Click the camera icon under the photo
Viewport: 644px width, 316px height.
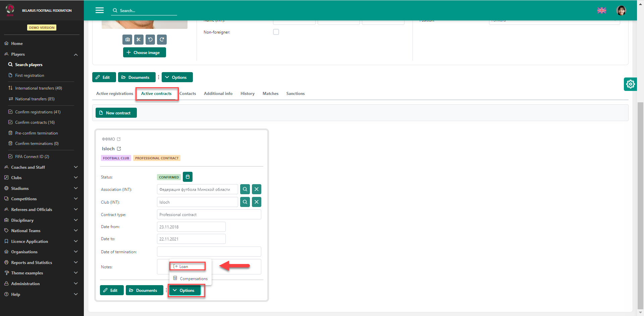tap(127, 40)
